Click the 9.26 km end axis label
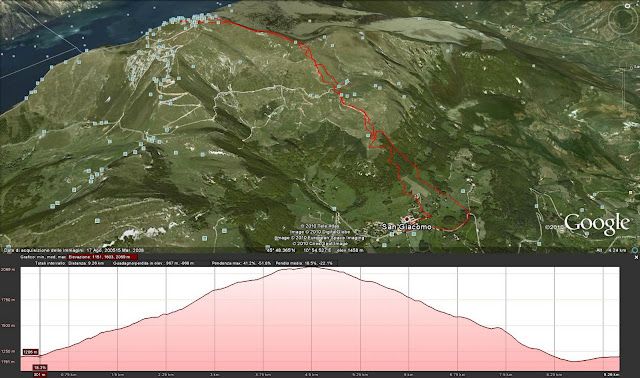The width and height of the screenshot is (640, 378). tap(612, 374)
